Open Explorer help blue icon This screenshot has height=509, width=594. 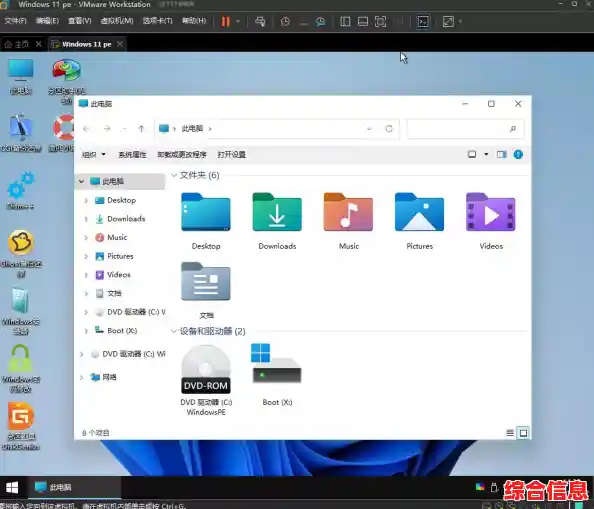click(x=518, y=154)
